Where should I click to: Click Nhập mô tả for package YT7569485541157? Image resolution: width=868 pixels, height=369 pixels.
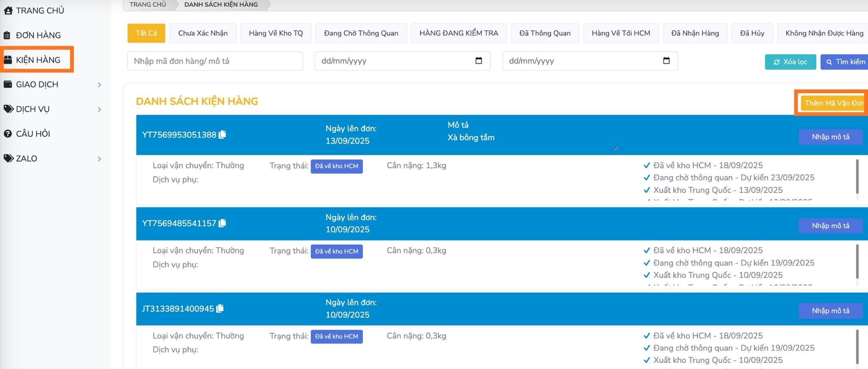point(830,226)
